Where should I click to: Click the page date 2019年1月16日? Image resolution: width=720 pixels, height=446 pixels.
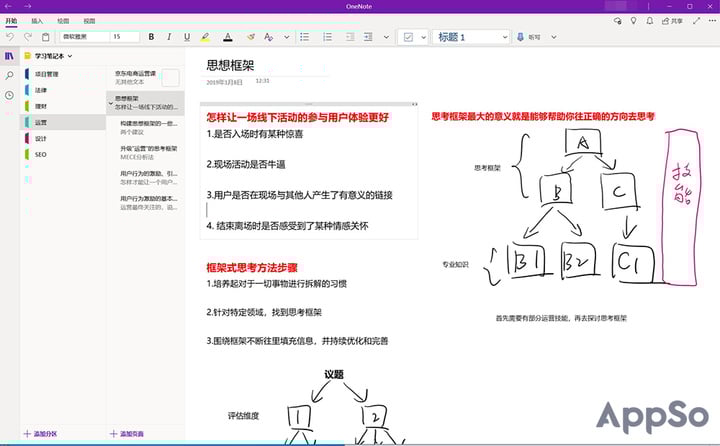224,82
